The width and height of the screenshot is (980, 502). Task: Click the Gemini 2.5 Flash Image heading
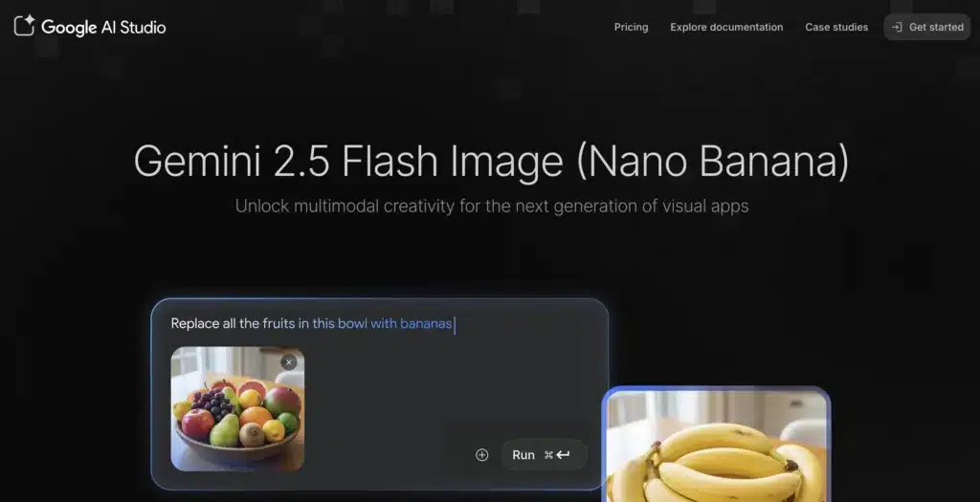point(491,161)
